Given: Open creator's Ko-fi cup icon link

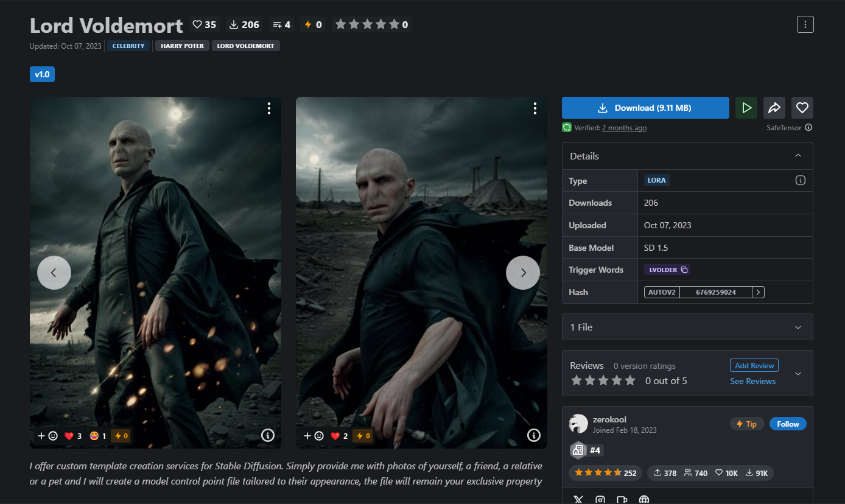Looking at the screenshot, I should tap(622, 500).
